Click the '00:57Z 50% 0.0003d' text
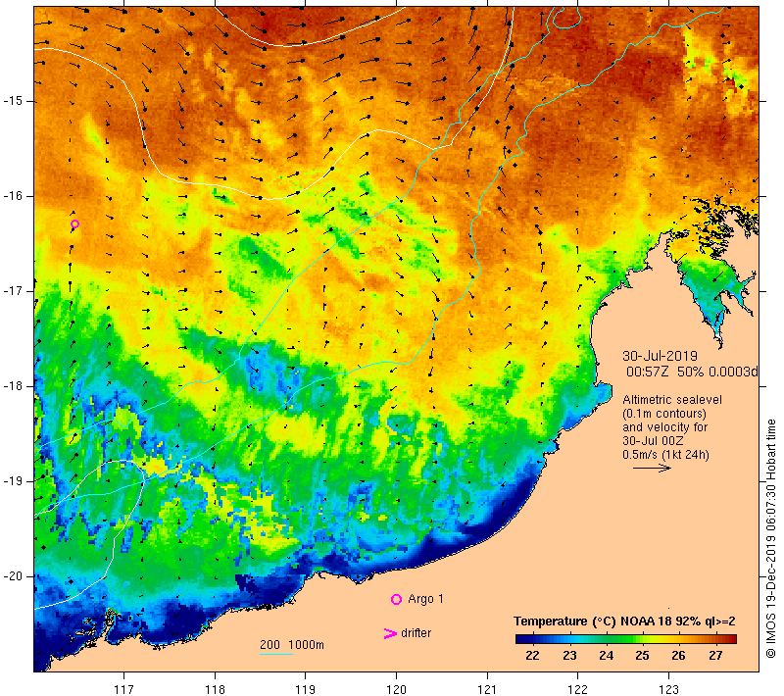Screen dimensions: 784x696 pyautogui.click(x=693, y=372)
